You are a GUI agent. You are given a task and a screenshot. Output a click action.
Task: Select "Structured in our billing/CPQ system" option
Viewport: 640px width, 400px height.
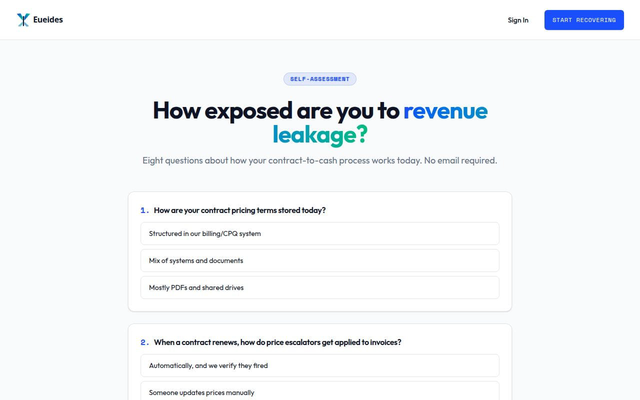(x=320, y=234)
